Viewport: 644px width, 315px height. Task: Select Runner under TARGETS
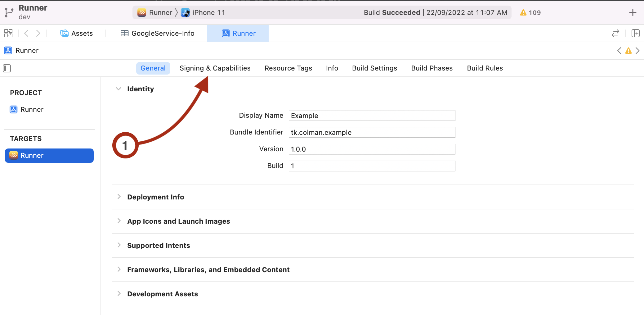click(49, 155)
